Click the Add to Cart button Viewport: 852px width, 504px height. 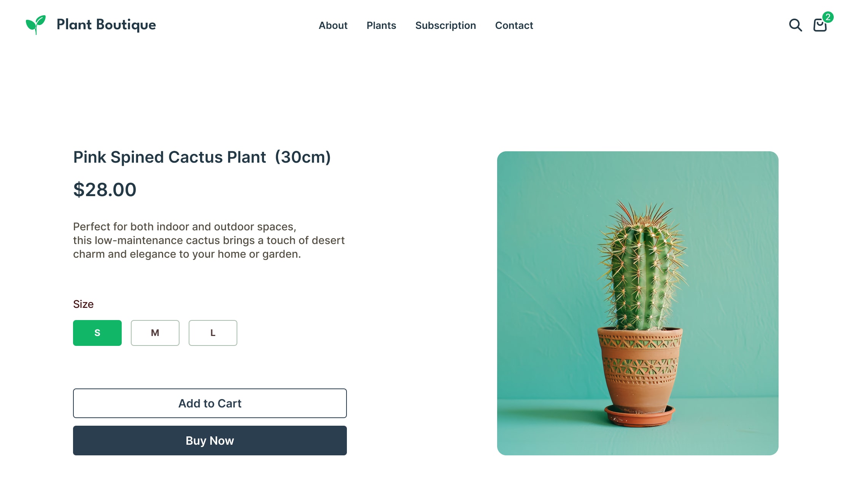pos(210,403)
